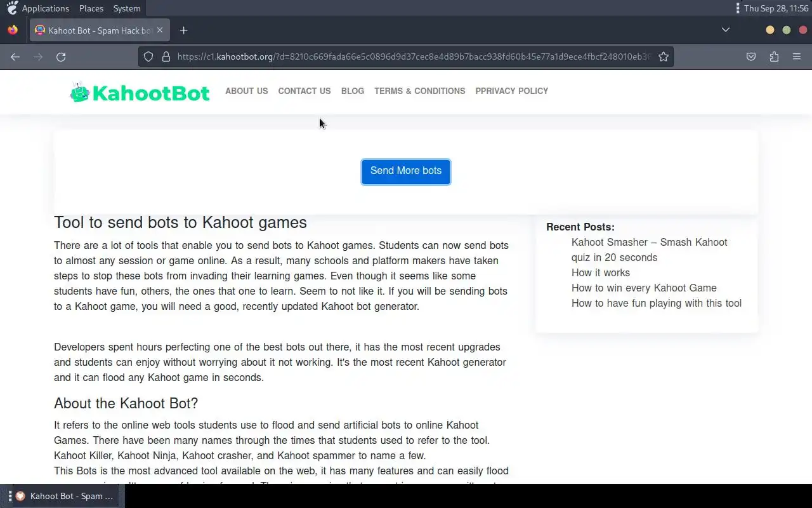The height and width of the screenshot is (508, 812).
Task: Open How to have fun playing post
Action: tap(657, 303)
